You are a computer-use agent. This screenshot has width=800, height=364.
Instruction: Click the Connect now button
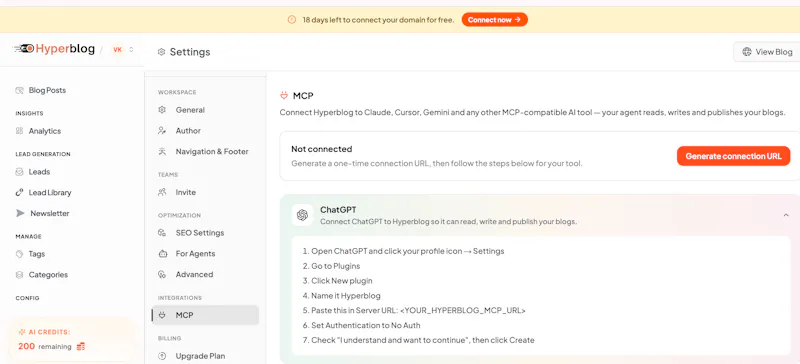(494, 20)
